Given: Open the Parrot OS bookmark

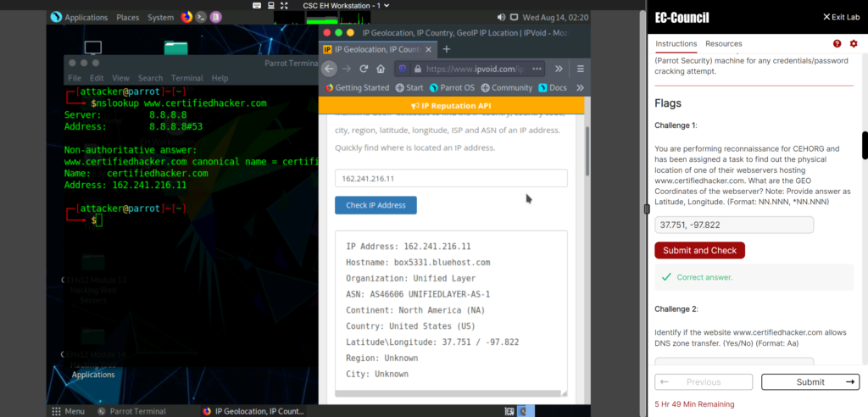Looking at the screenshot, I should 453,87.
